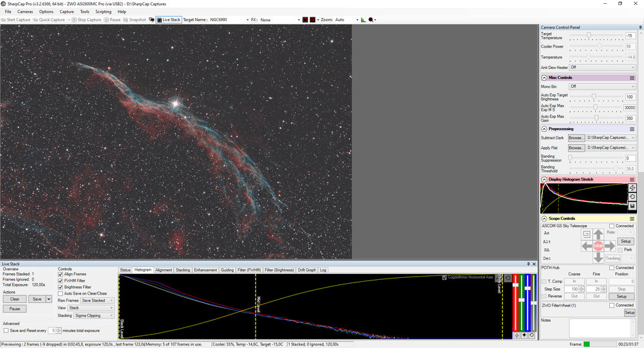Open the Scope Controls hamburger menu
This screenshot has width=644, height=348.
click(632, 219)
